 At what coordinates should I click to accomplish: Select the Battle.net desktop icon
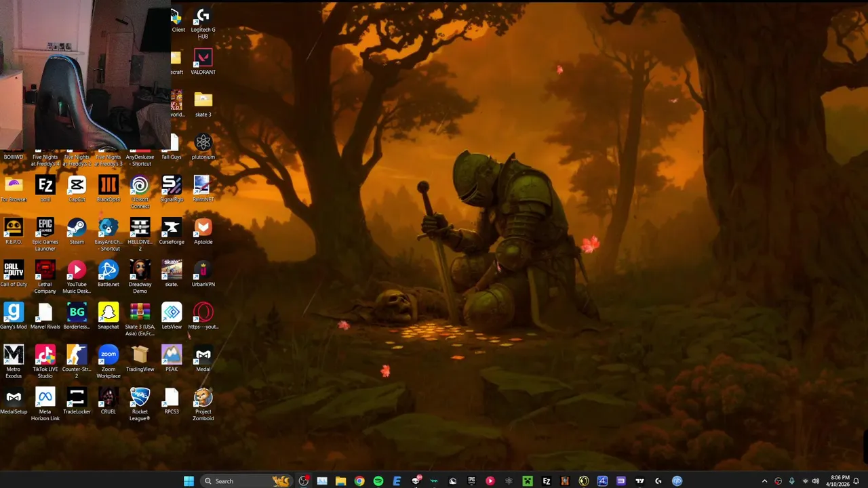[x=108, y=274]
